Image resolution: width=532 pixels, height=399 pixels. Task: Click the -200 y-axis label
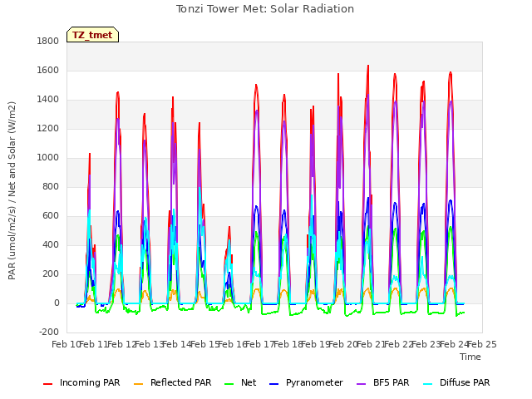49,332
